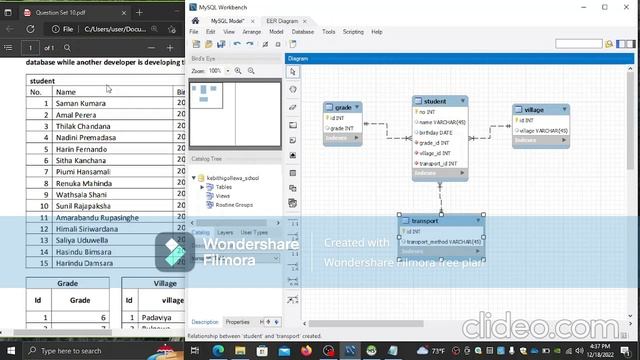The height and width of the screenshot is (360, 640).
Task: Open Firefox from the taskbar
Action: click(306, 351)
